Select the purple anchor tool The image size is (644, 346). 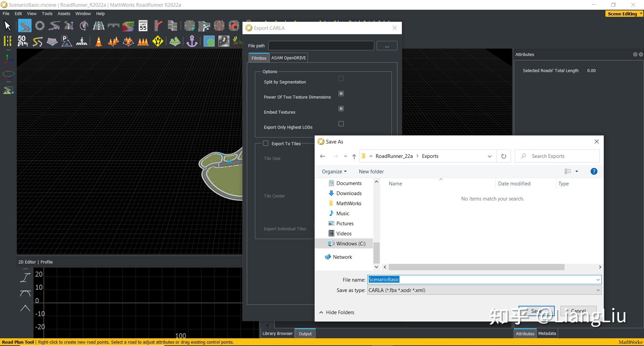pyautogui.click(x=192, y=42)
